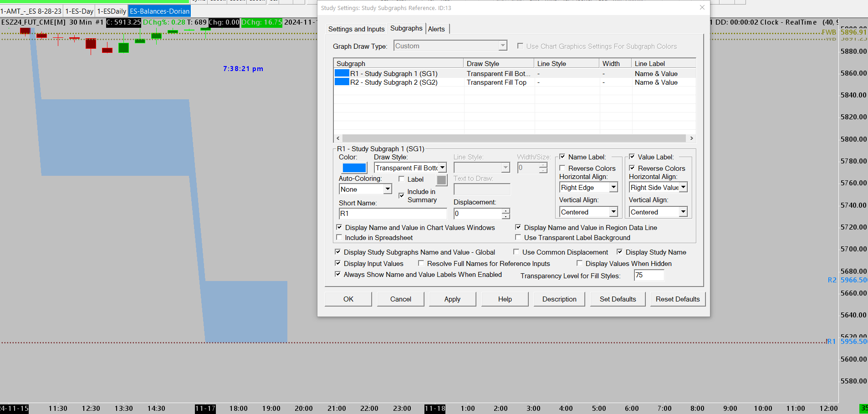Open the Alerts tab

click(x=436, y=29)
